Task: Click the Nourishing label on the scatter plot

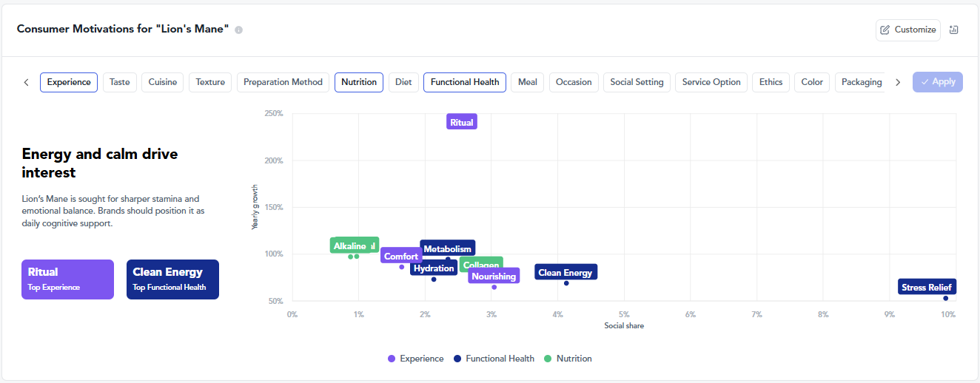Action: 494,277
